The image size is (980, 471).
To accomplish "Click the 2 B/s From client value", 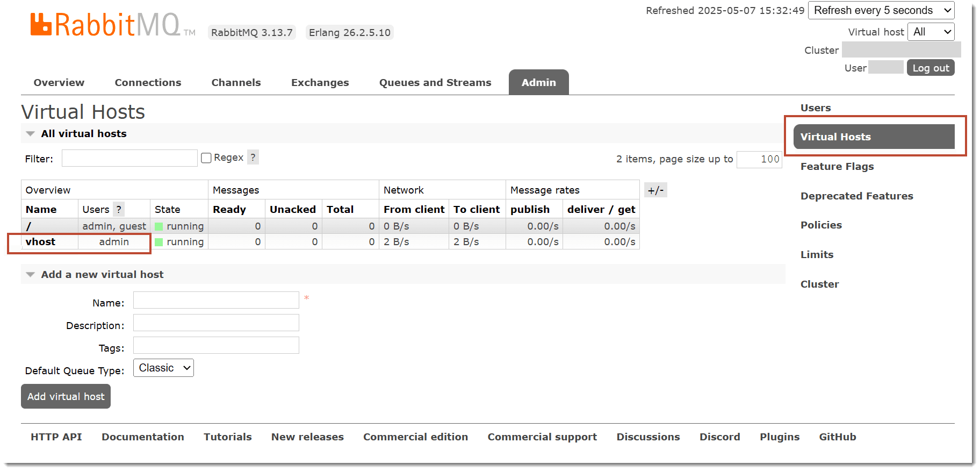I will click(x=397, y=241).
